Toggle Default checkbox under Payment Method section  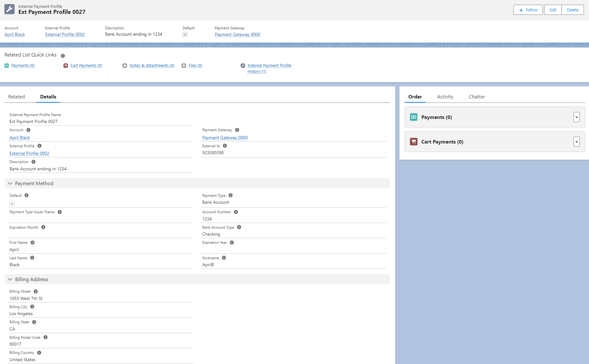[12, 203]
